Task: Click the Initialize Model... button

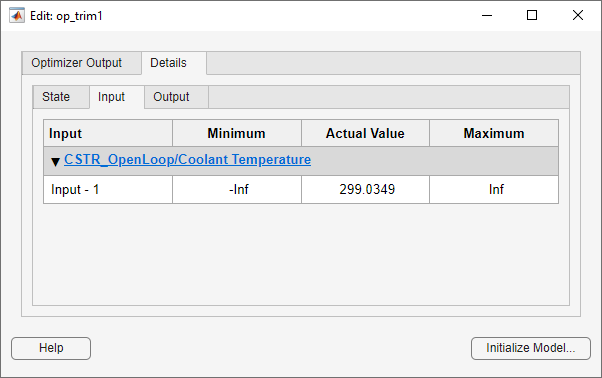Action: tap(531, 348)
